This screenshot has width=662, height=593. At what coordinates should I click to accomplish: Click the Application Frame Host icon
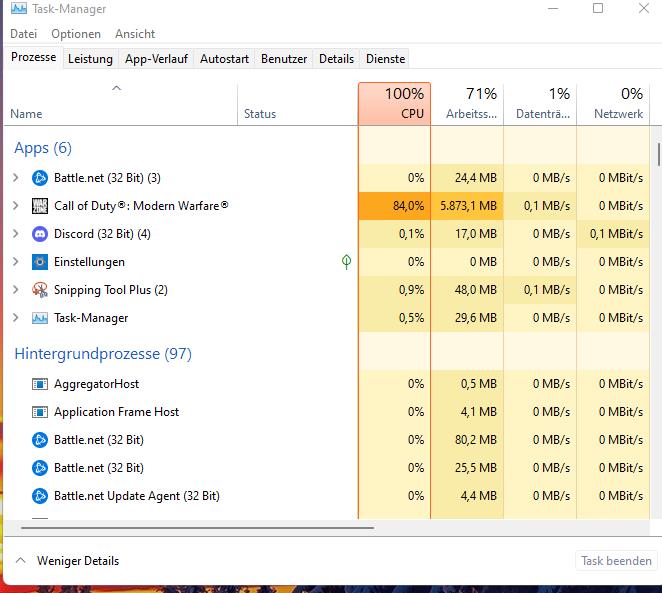pos(40,412)
